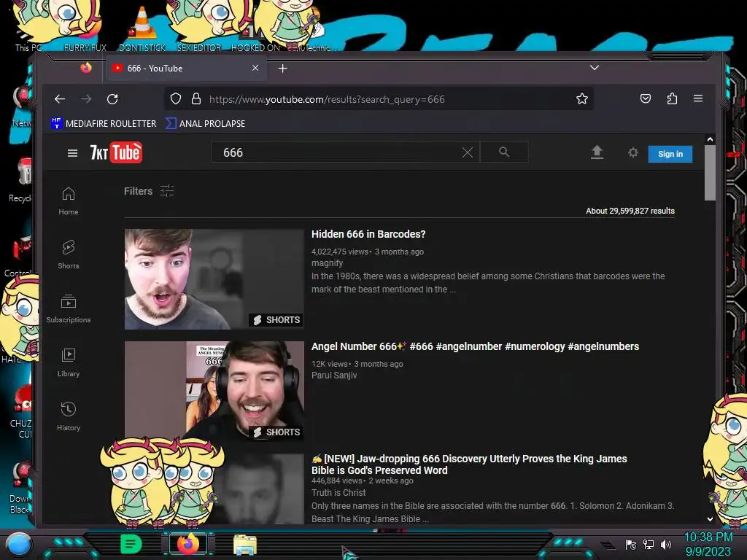The width and height of the screenshot is (747, 560).
Task: Click the volume speaker tray icon
Action: (x=666, y=544)
